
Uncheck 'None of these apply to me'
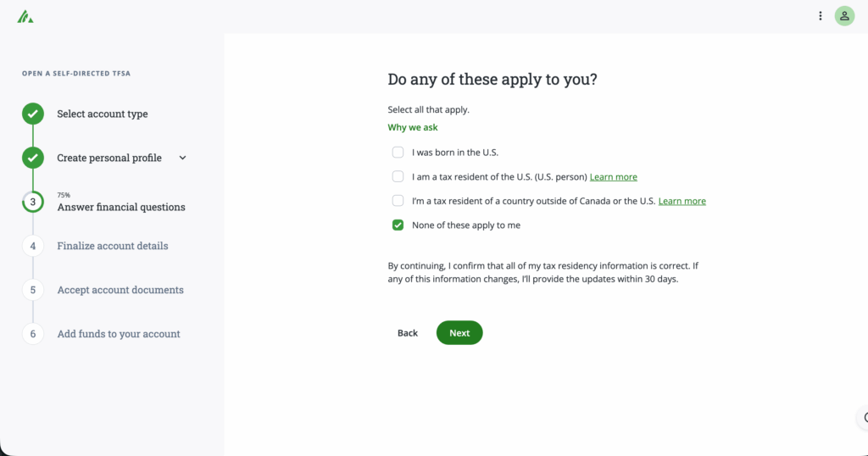[x=398, y=225]
